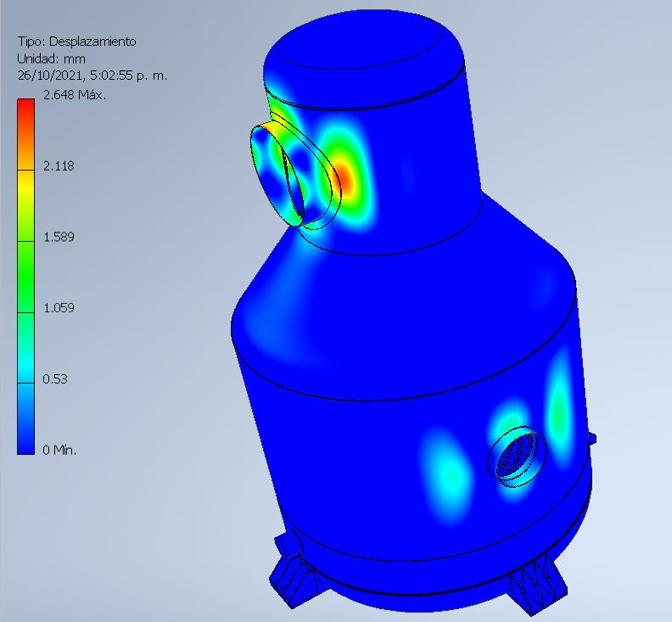
Task: Click the 0 Mín. legend value
Action: coord(59,450)
